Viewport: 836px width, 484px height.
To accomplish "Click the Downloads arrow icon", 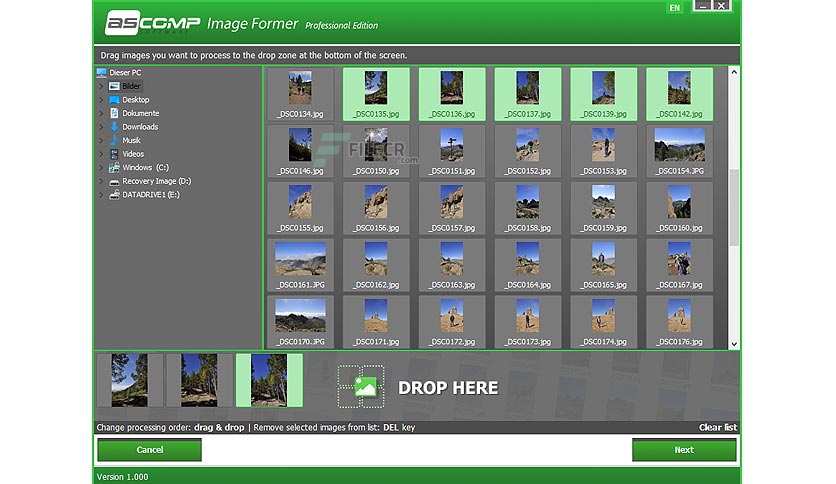I will pos(114,127).
